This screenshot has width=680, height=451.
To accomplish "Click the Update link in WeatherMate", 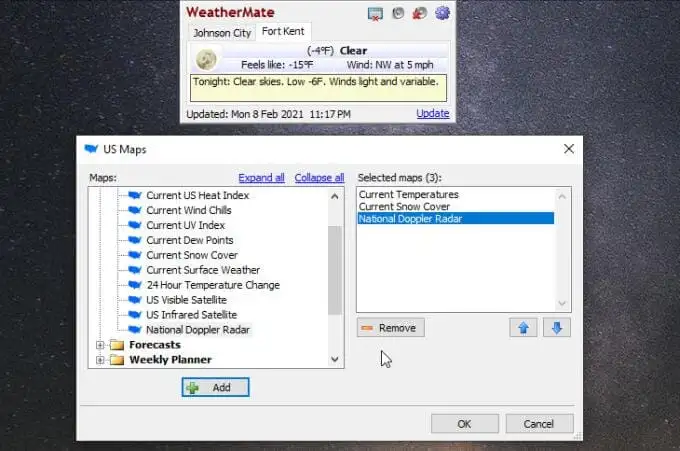I will click(x=432, y=114).
